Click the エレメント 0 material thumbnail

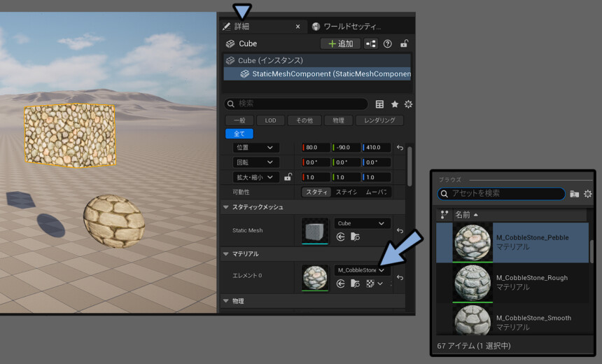315,278
